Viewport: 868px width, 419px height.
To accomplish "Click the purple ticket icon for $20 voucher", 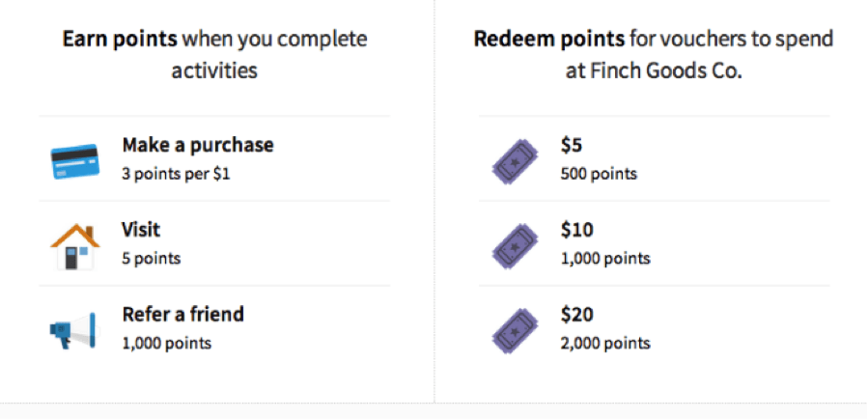I will pyautogui.click(x=516, y=331).
